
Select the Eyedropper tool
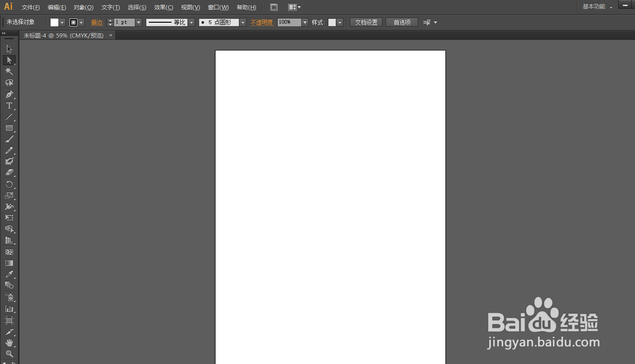point(9,274)
